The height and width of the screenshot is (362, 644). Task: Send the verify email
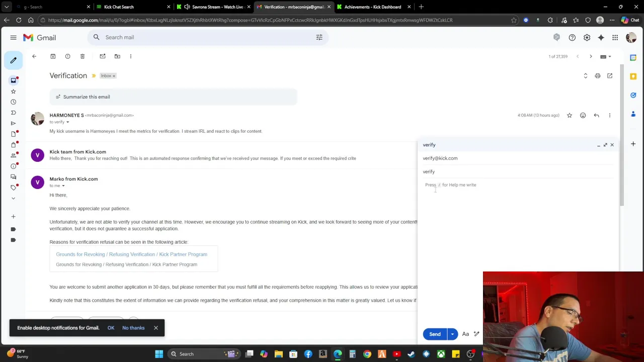(435, 334)
